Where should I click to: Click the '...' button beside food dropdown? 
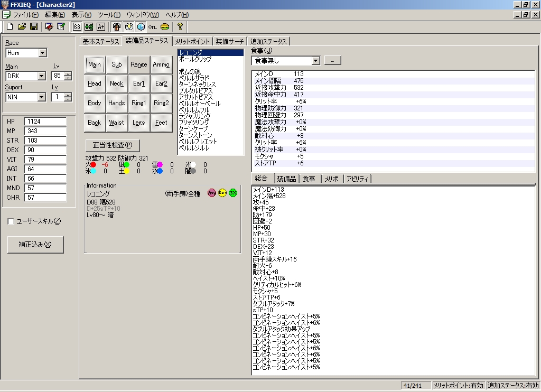tap(333, 60)
